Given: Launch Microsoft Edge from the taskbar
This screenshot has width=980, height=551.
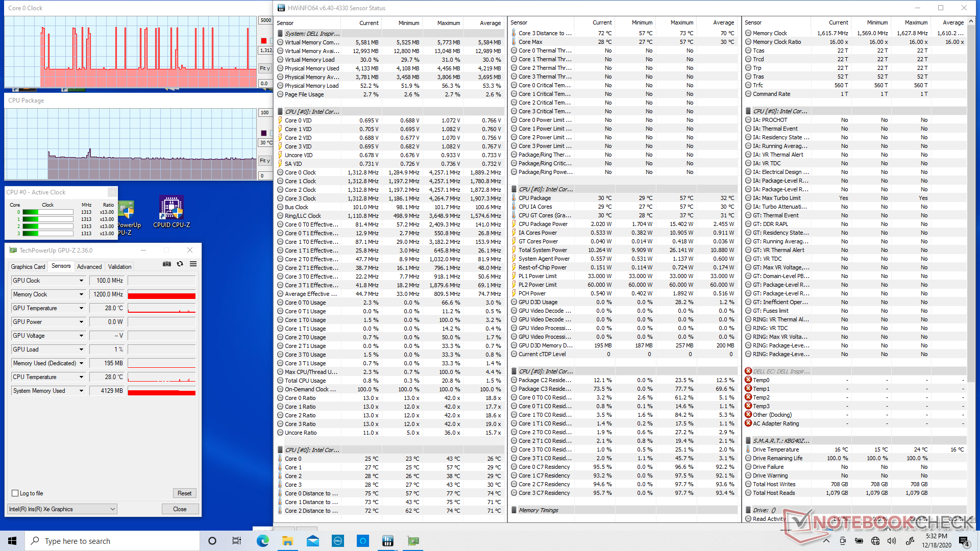Looking at the screenshot, I should (262, 541).
